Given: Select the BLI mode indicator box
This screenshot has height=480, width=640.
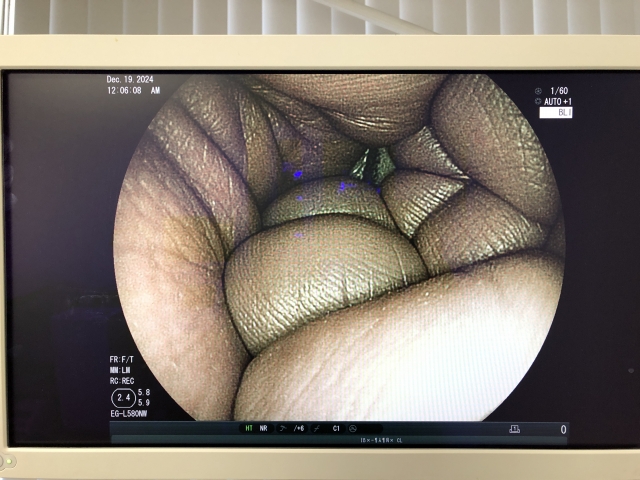Looking at the screenshot, I should tap(556, 112).
